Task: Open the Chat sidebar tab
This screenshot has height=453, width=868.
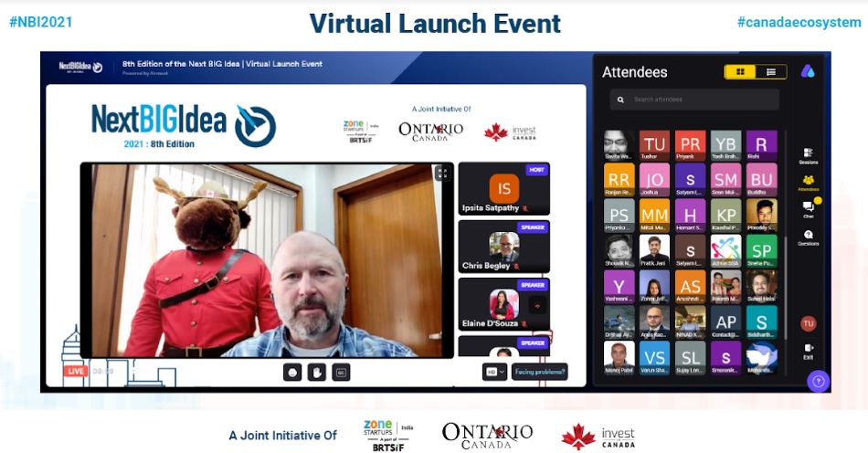Action: [x=809, y=210]
